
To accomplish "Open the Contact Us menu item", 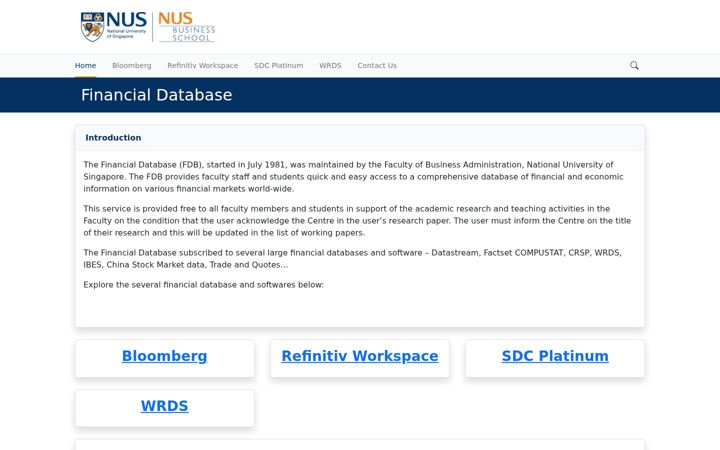I will click(x=377, y=66).
